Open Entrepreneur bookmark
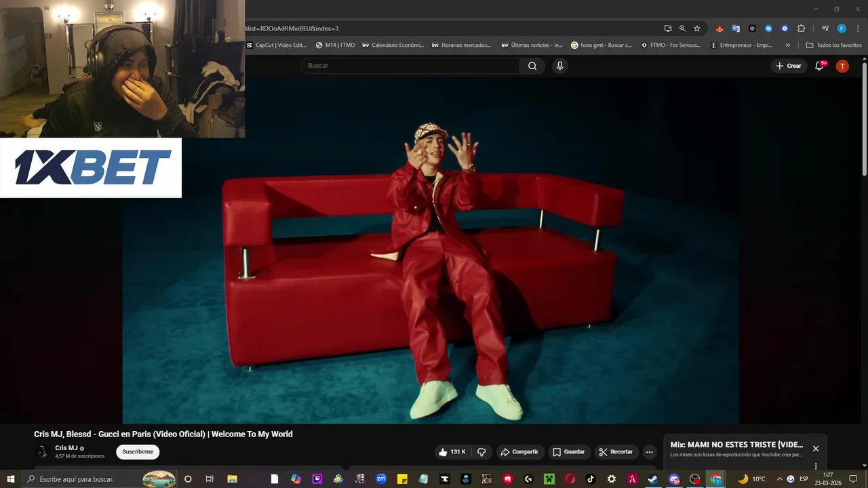868x488 pixels. pos(741,45)
